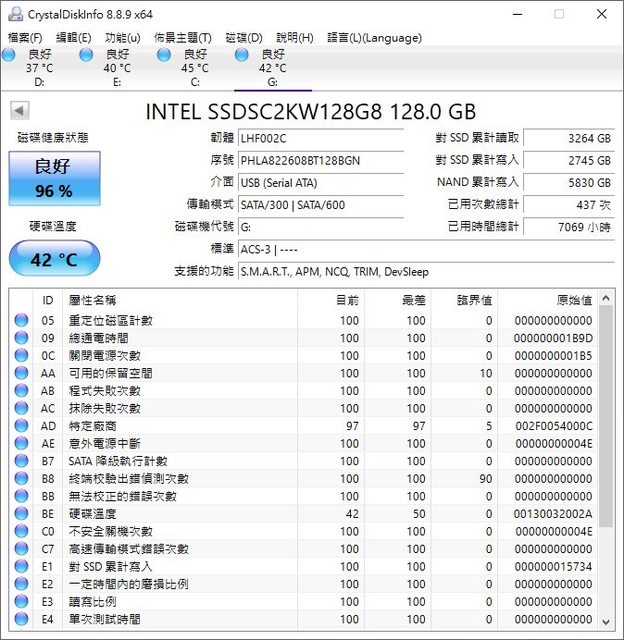Click the serial number field
Image resolution: width=624 pixels, height=640 pixels.
click(320, 160)
